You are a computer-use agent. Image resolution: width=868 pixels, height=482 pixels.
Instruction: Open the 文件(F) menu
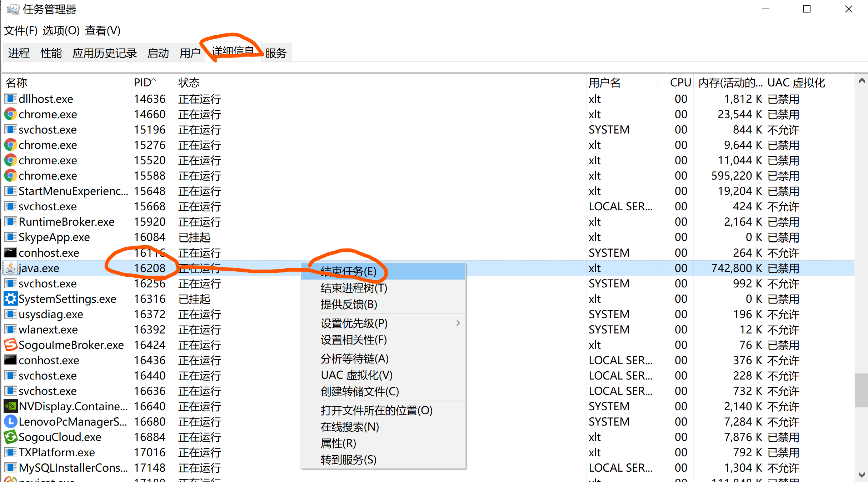click(20, 31)
